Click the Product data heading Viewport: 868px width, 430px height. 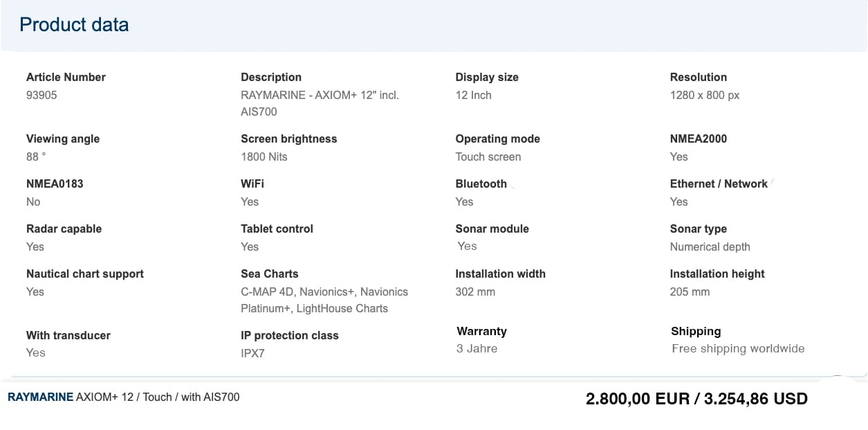[x=74, y=25]
